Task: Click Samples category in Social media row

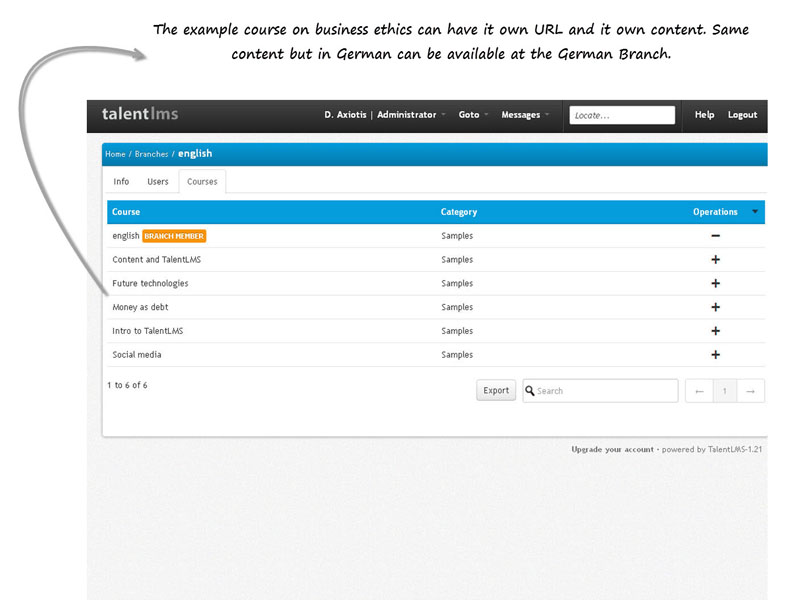Action: (457, 355)
